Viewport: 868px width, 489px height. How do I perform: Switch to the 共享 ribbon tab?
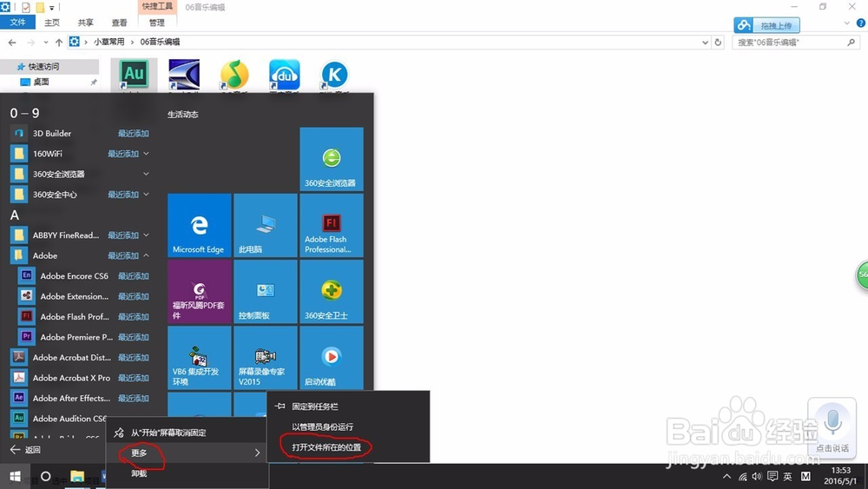85,23
